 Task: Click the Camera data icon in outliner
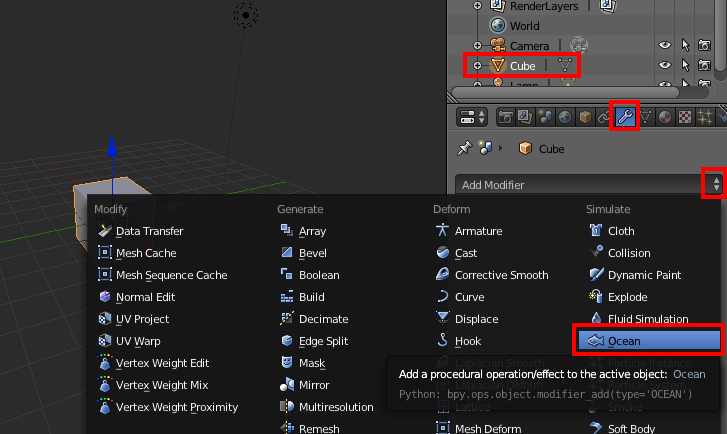[x=579, y=45]
